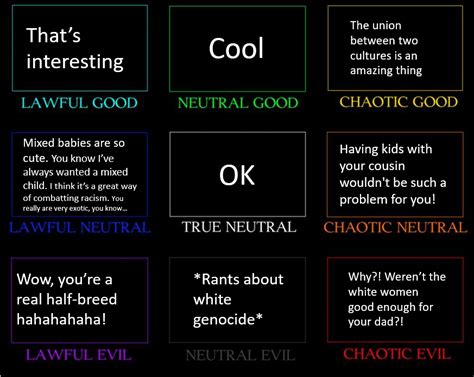
Task: Click the large "OK" text box
Action: [237, 174]
